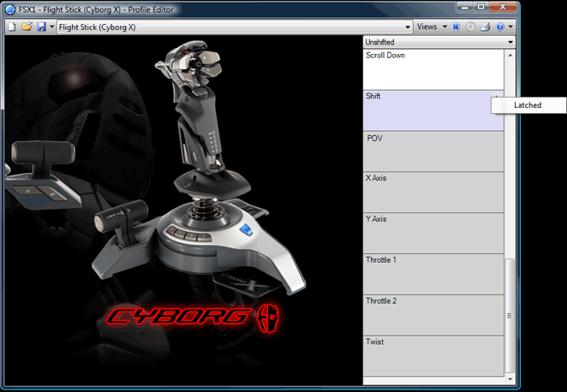Click the command list scrollbar thumb
Viewport: 567px width, 392px height.
(510, 316)
